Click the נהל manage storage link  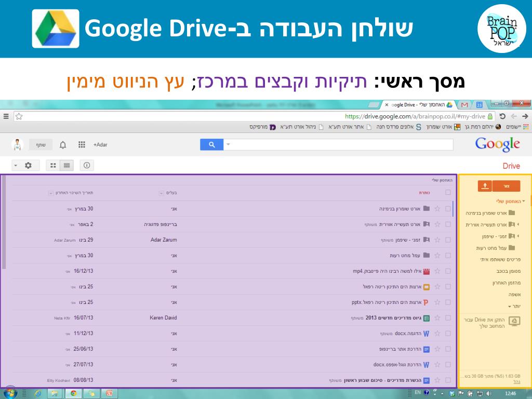[517, 382]
